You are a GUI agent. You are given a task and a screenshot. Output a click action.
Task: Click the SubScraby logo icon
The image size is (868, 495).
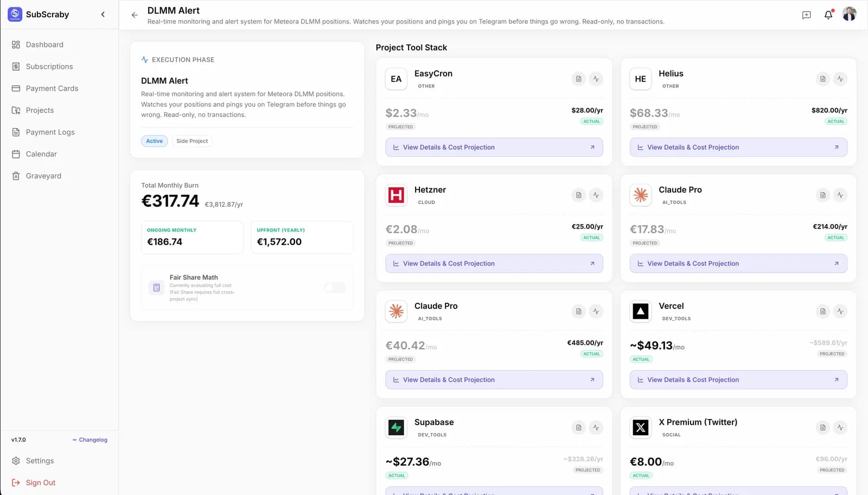pos(15,14)
